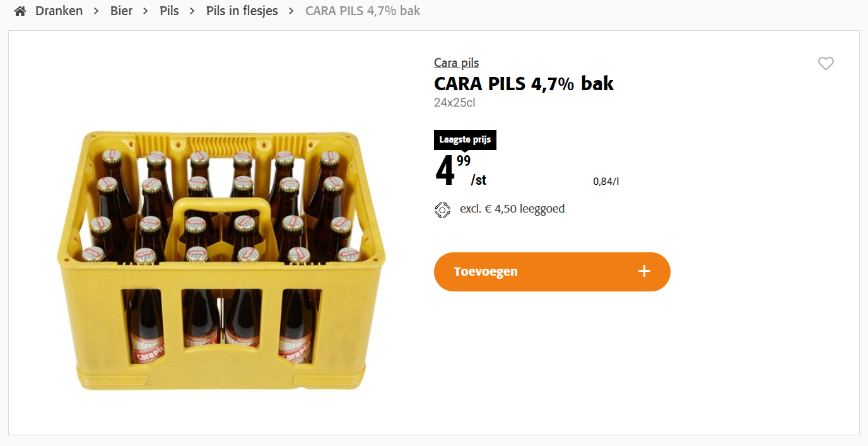This screenshot has height=446, width=868.
Task: Click chevron after Pils in flesjes
Action: pyautogui.click(x=291, y=11)
